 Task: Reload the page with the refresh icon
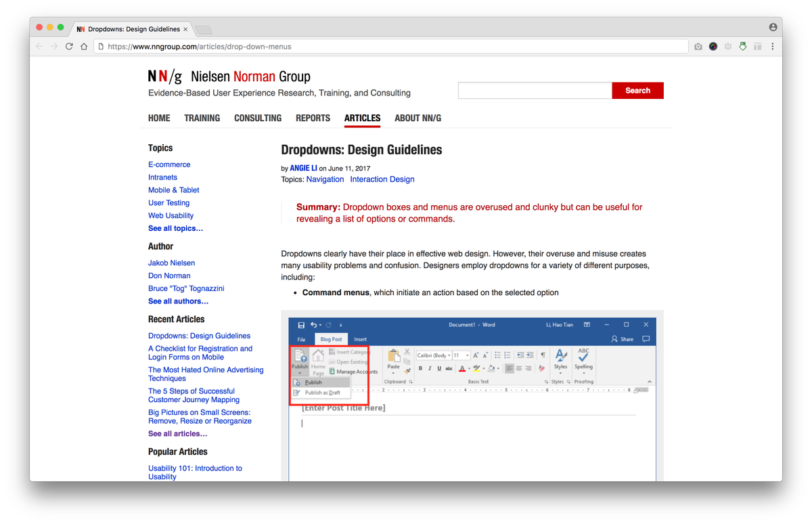pos(69,47)
